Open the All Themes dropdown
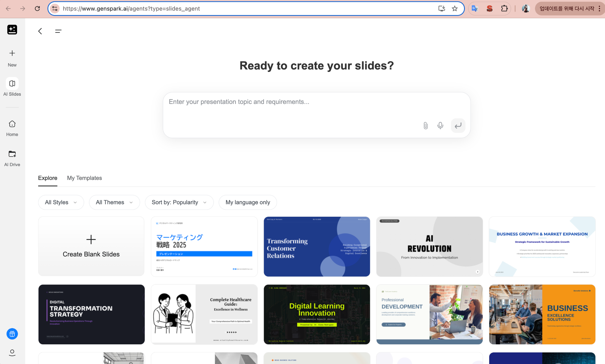The width and height of the screenshot is (605, 364). pos(114,202)
